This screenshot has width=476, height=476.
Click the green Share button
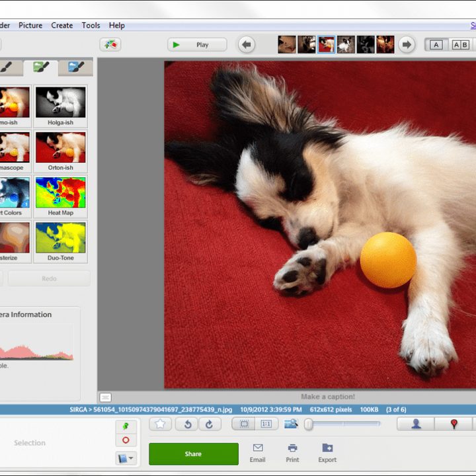tap(193, 454)
